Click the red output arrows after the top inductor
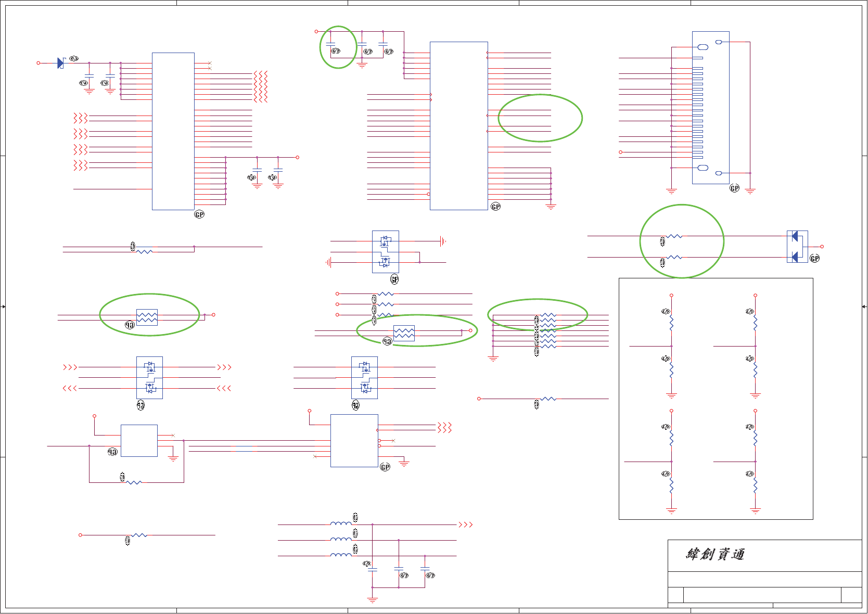 [x=465, y=525]
